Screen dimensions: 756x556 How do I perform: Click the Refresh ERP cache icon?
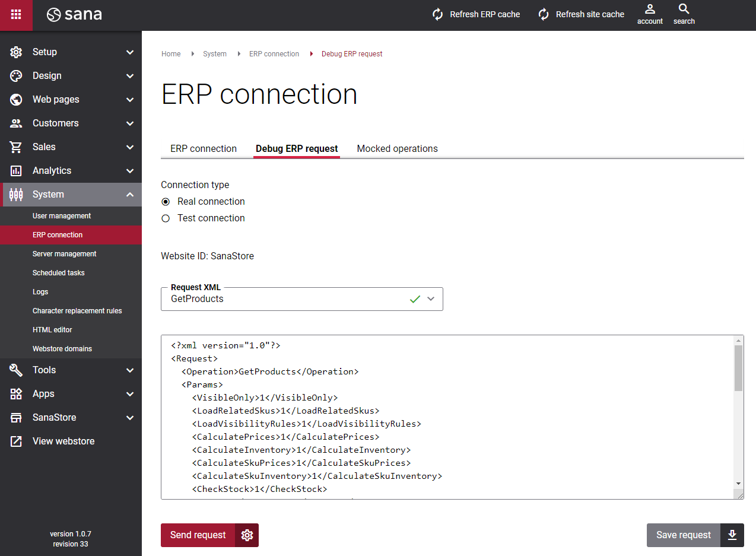click(438, 14)
